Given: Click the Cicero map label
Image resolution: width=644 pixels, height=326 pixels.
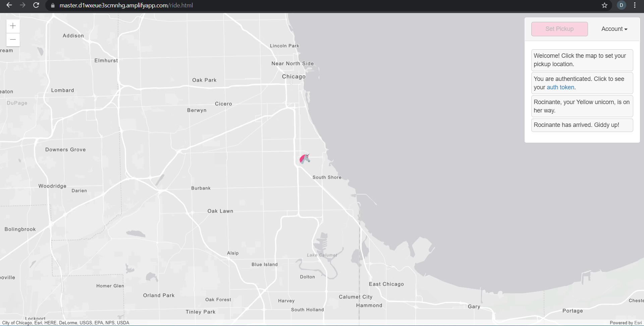Looking at the screenshot, I should (223, 104).
